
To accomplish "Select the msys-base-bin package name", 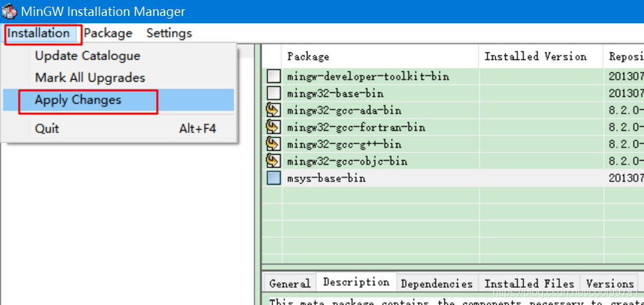I will click(x=326, y=178).
